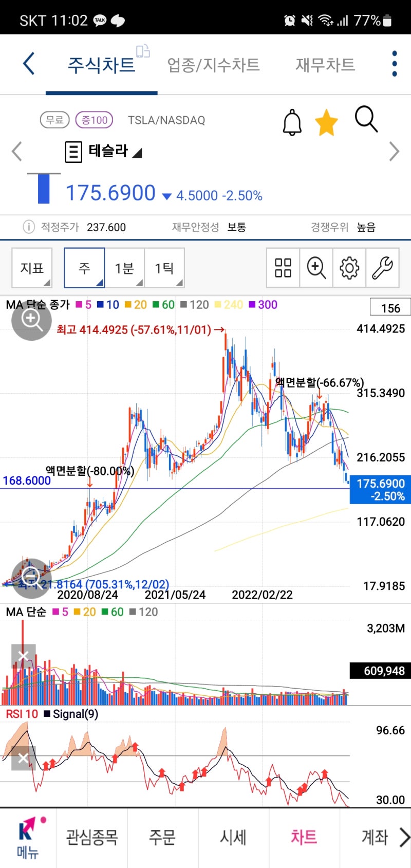
Task: Tap the 168.6000 horizontal line label
Action: [x=27, y=481]
